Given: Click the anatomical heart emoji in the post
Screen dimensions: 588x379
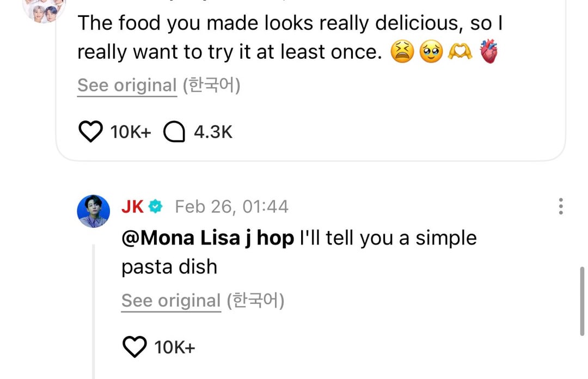Looking at the screenshot, I should [488, 52].
